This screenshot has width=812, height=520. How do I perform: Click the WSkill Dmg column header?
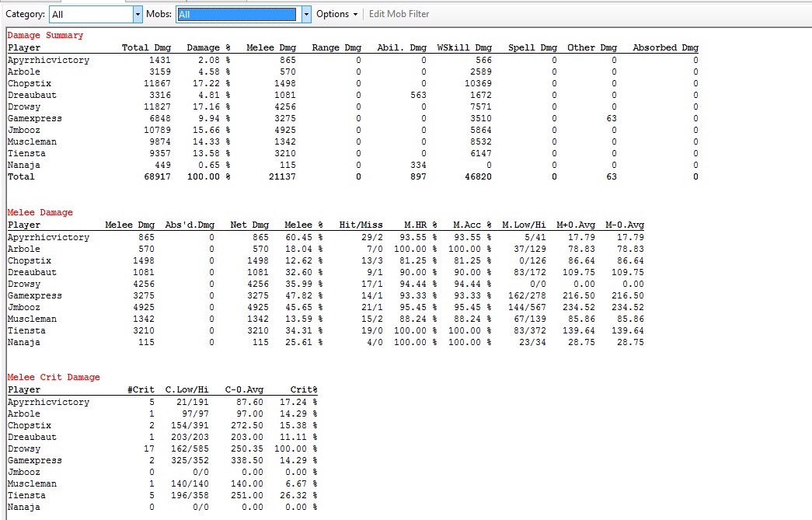point(464,48)
